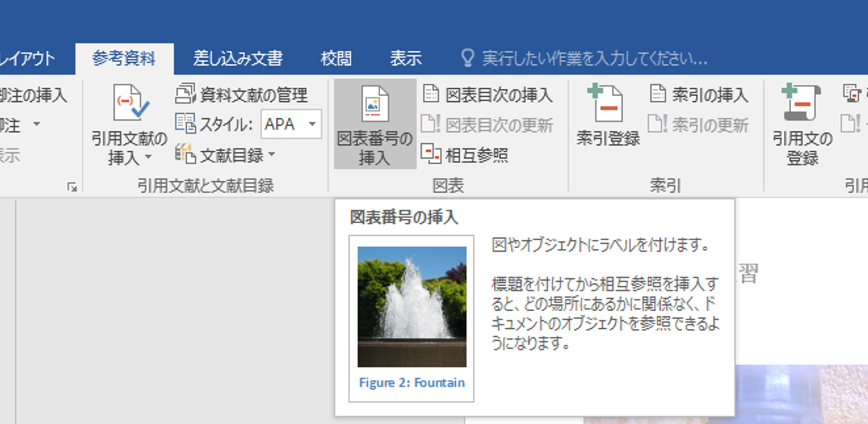Click the 引用文献の挿入 icon
The width and height of the screenshot is (868, 424).
pos(130,102)
